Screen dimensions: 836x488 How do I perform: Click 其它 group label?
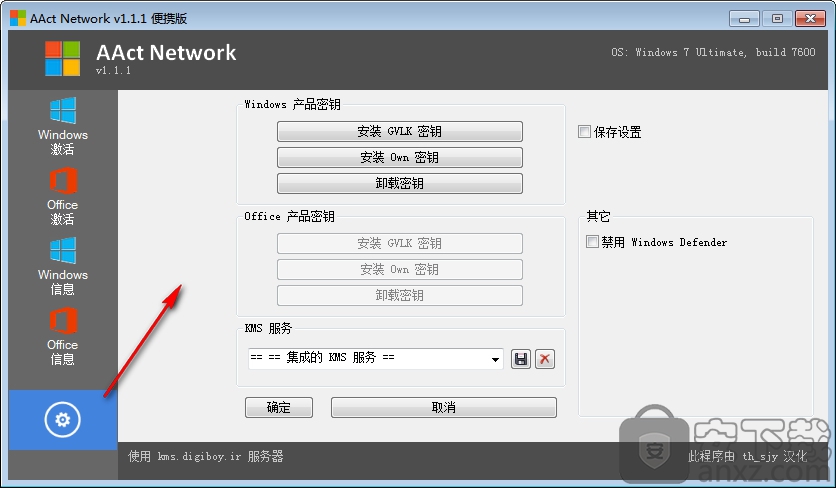[598, 216]
